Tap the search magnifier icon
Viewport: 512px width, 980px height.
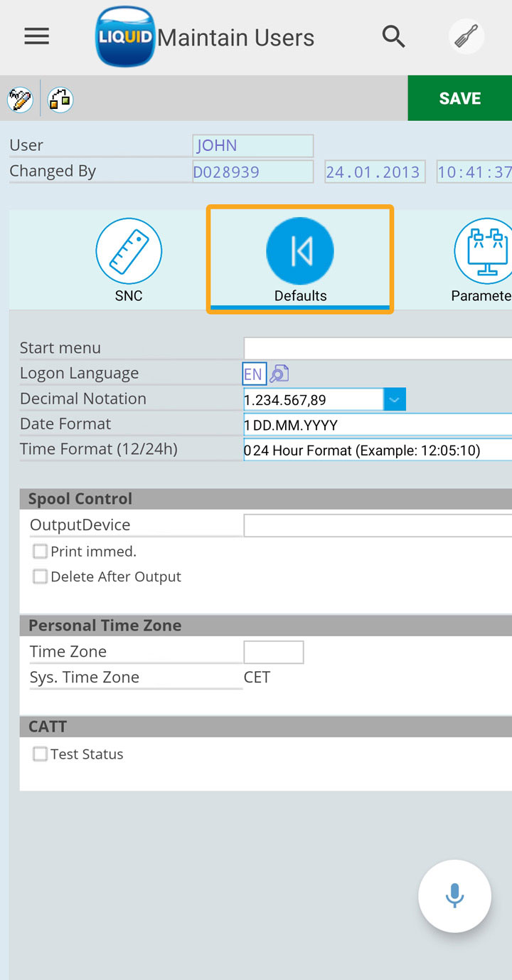(393, 36)
